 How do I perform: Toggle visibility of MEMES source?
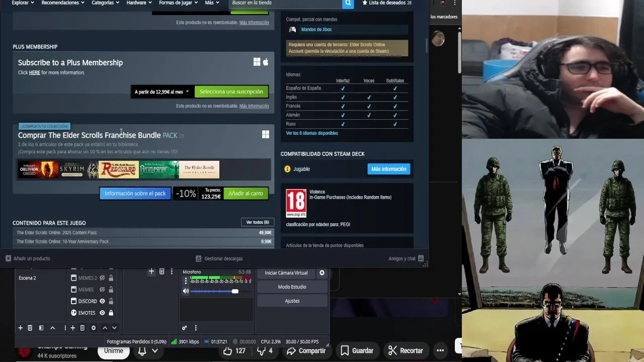pos(102,290)
